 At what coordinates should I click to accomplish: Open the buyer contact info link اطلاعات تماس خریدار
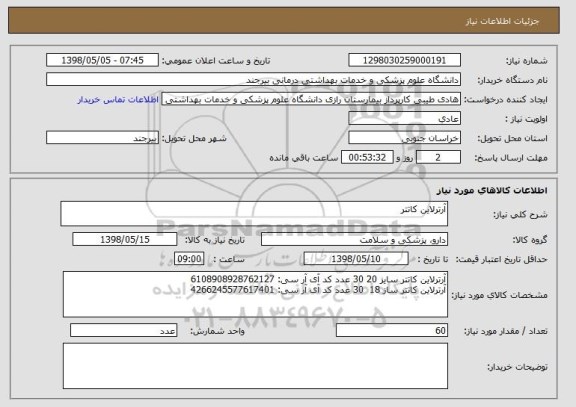click(x=118, y=100)
